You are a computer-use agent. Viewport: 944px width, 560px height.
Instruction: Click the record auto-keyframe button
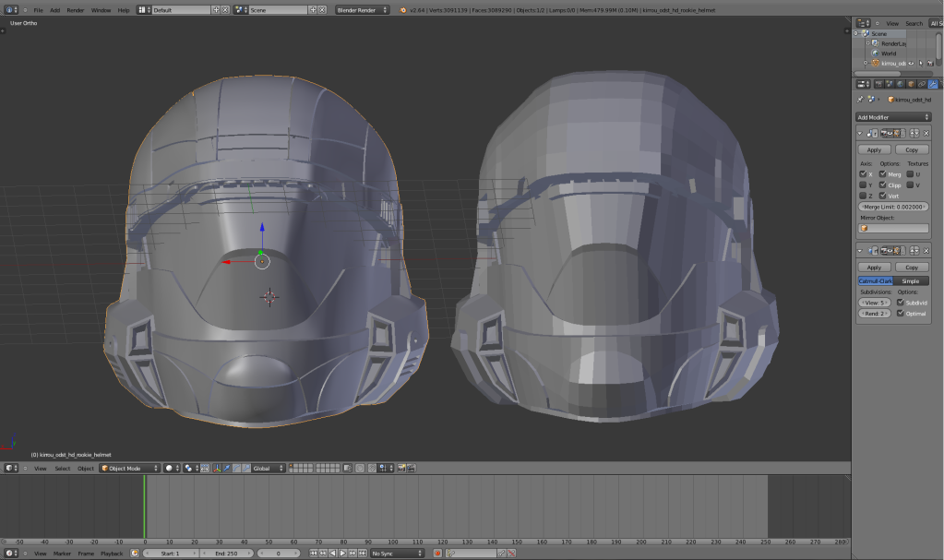(x=437, y=553)
